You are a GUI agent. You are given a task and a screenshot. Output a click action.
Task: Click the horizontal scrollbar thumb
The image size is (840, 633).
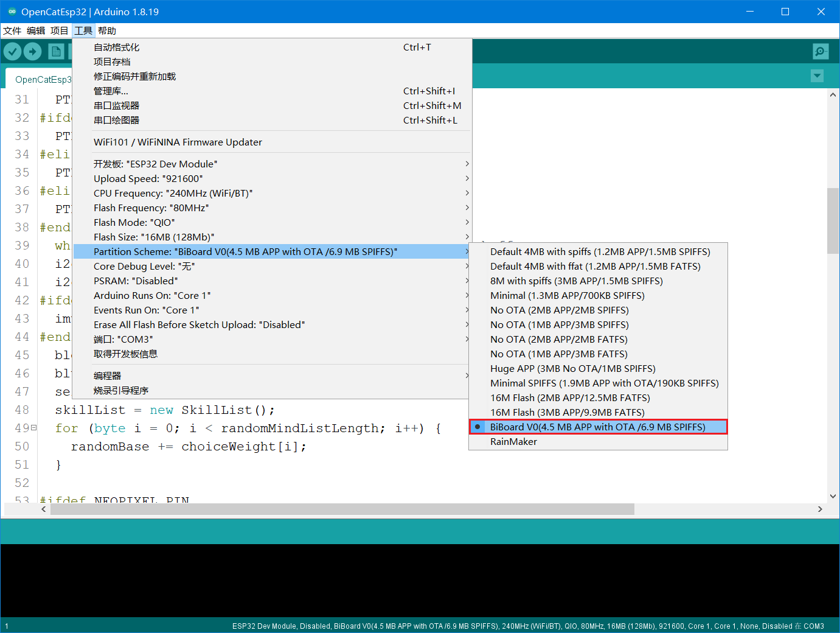tap(342, 509)
